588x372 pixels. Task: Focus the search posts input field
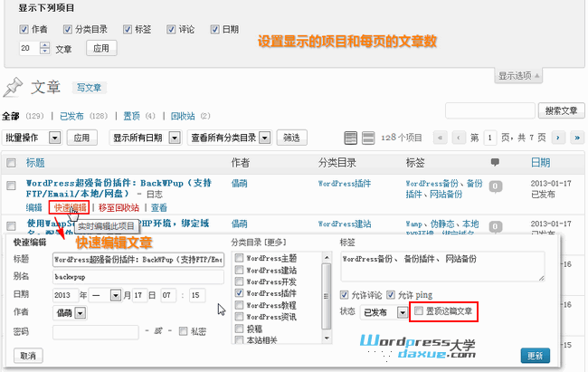coord(489,110)
